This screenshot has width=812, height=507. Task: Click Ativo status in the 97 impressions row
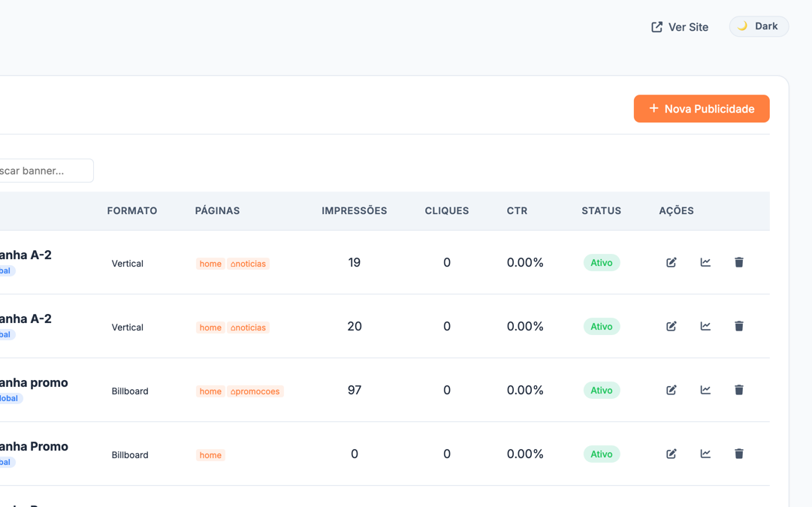point(601,390)
